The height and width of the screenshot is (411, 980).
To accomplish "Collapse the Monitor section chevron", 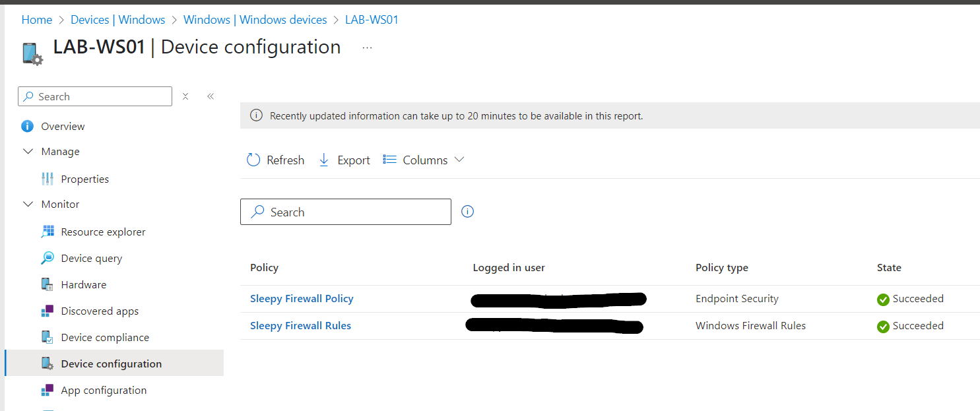I will 28,204.
